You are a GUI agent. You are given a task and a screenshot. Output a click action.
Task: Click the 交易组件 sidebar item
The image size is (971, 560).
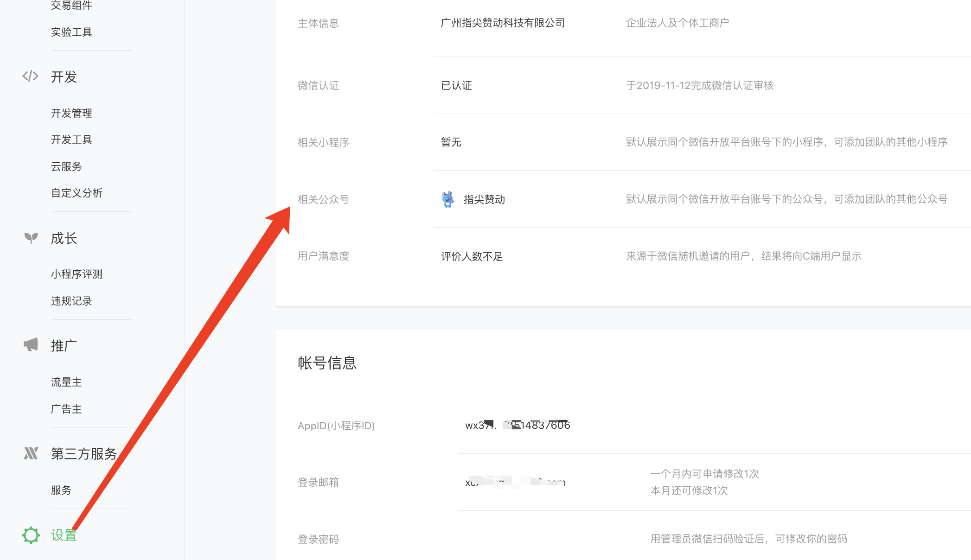71,6
